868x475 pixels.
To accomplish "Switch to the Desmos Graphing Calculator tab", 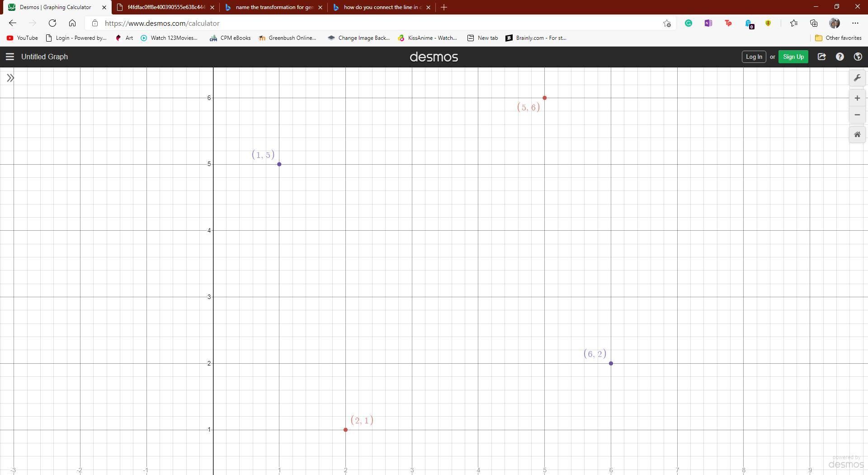I will pos(55,7).
